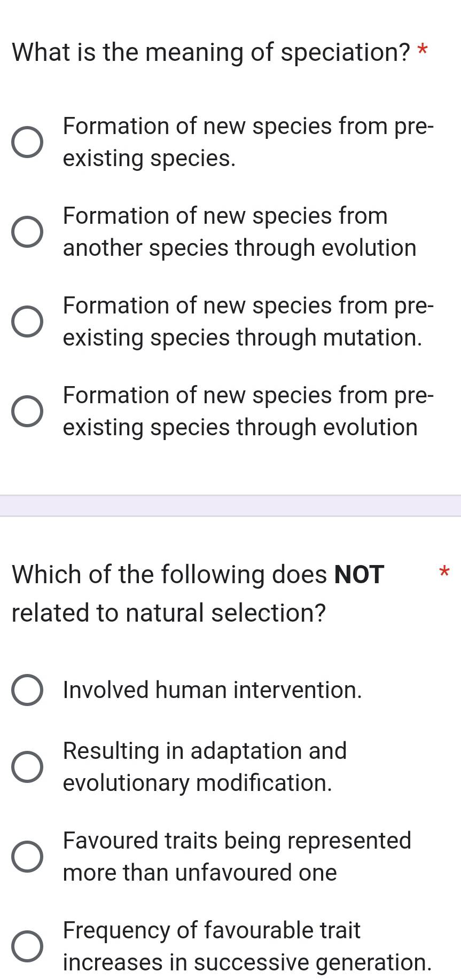Viewport: 461px width, 980px height.
Task: Click the bold word "NOT" in question
Action: point(356,574)
